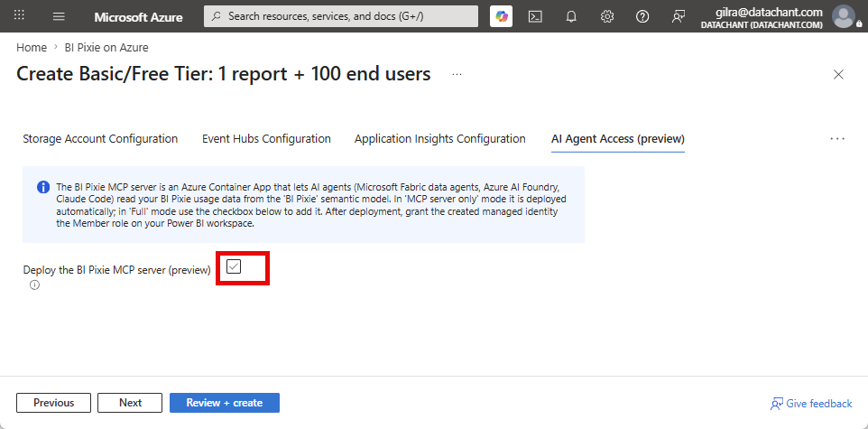The height and width of the screenshot is (429, 868).
Task: Switch to Event Hubs Configuration tab
Action: 266,138
